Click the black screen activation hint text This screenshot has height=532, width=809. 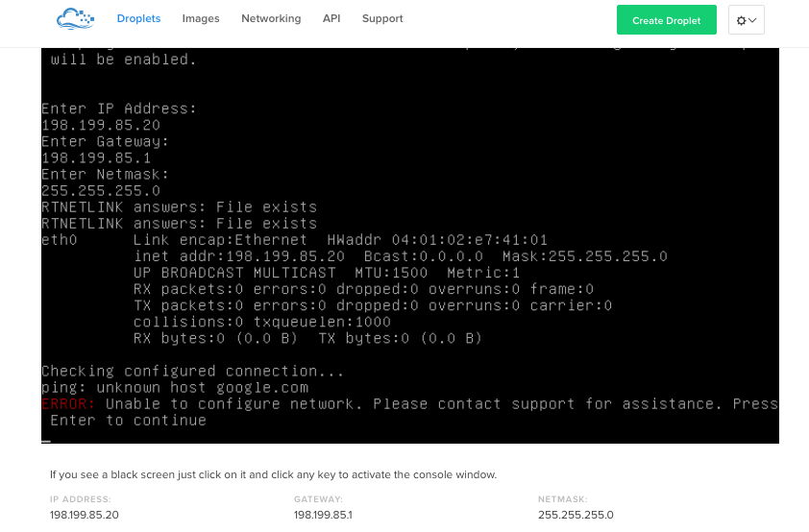click(274, 474)
